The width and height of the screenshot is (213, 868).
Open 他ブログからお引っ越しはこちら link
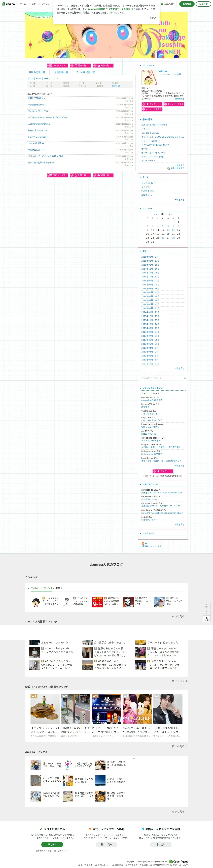coord(52,851)
